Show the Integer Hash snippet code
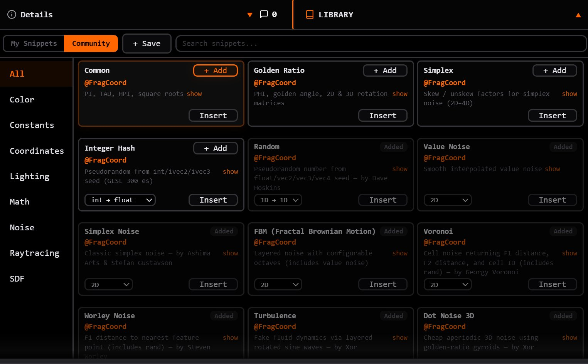 (x=230, y=171)
